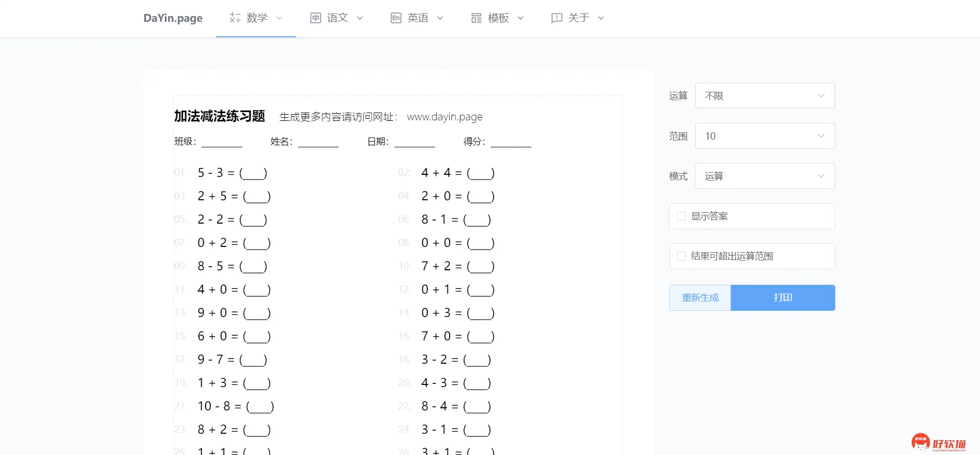This screenshot has height=455, width=980.
Task: Click problem 11: 4 + 0 =
Action: point(234,289)
